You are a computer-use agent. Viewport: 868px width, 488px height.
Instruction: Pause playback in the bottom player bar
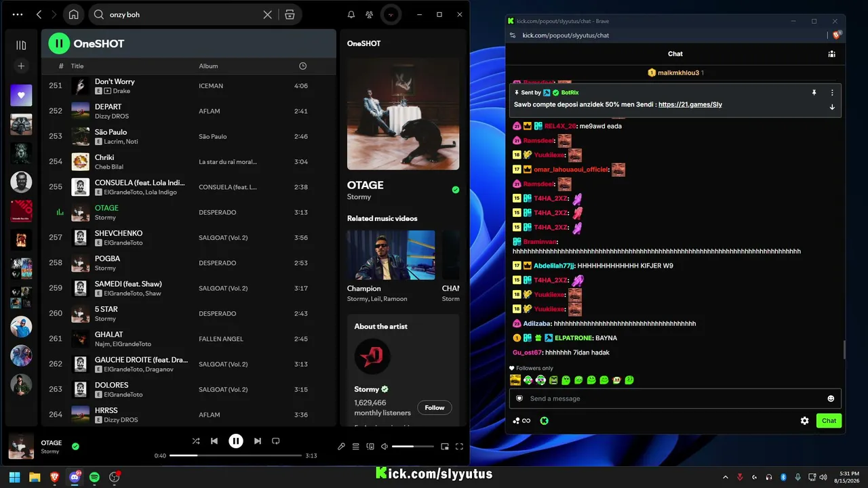click(x=236, y=441)
